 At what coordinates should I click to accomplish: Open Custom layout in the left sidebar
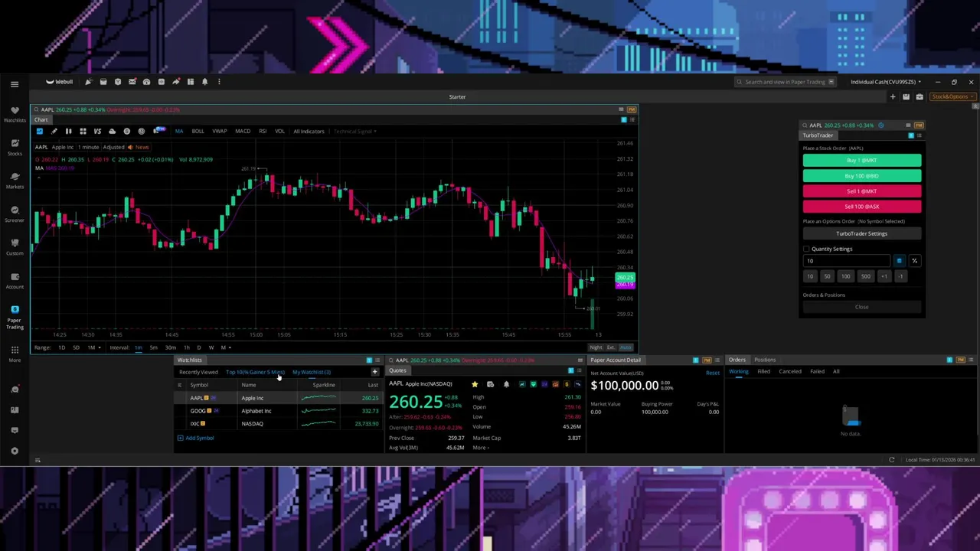pyautogui.click(x=15, y=246)
